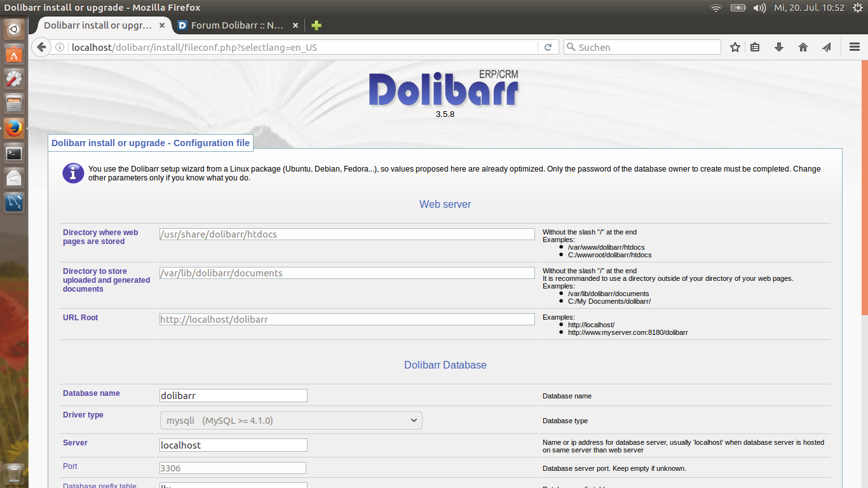
Task: Click the example C:/My Documents/dolibarr/
Action: click(609, 301)
